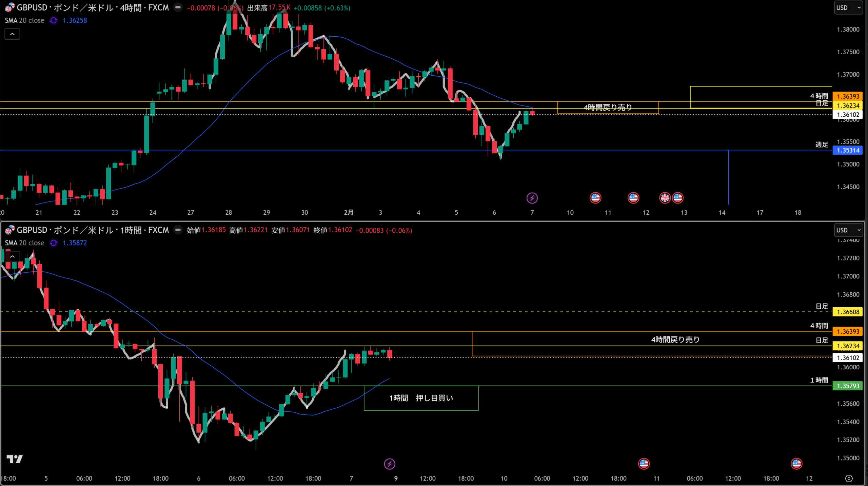This screenshot has height=486, width=868.
Task: Click the TradingView logo
Action: pos(15,459)
